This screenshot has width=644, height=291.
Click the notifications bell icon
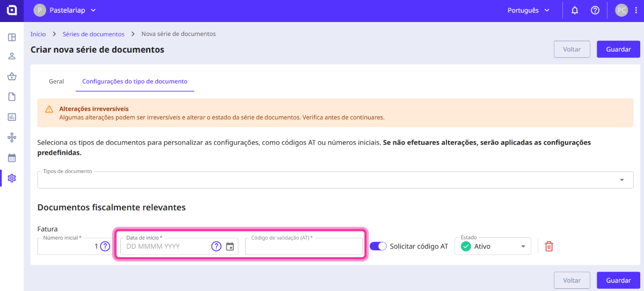click(x=575, y=10)
